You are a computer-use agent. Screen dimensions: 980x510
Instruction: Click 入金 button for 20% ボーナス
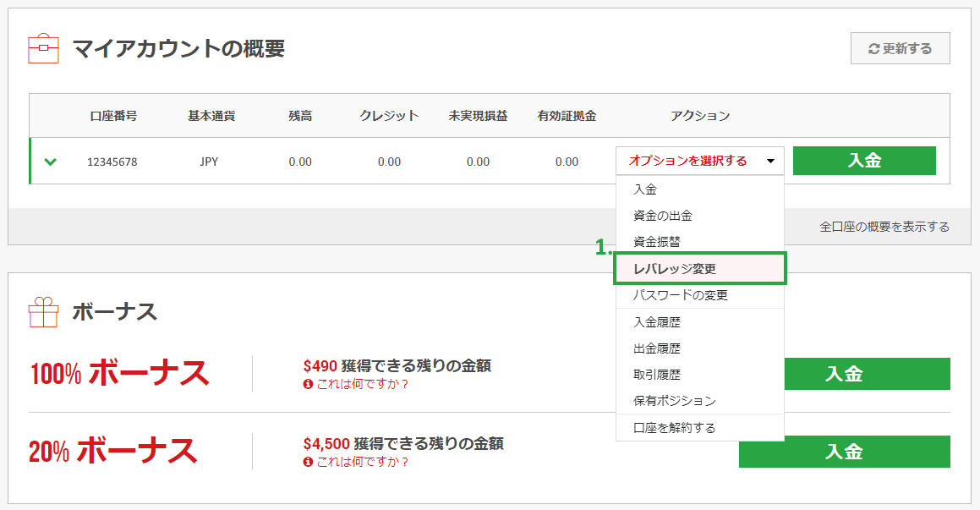coord(844,452)
